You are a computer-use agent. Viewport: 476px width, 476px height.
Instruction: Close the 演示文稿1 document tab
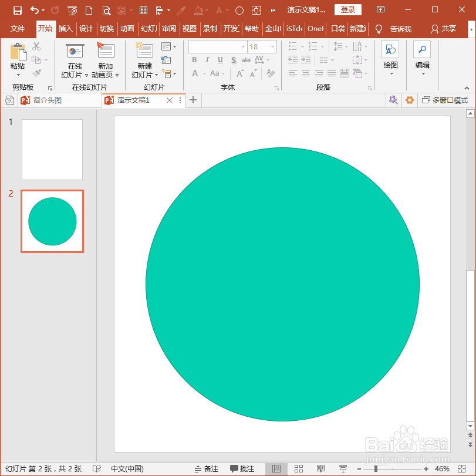point(170,100)
